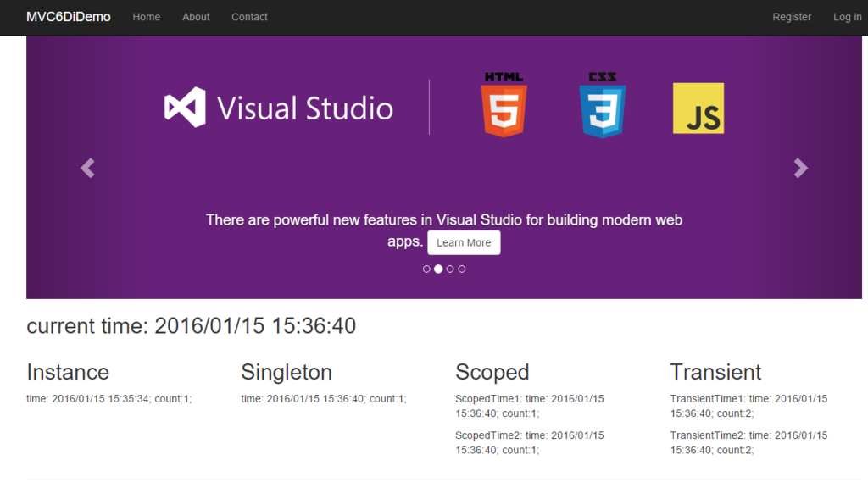The image size is (868, 488).
Task: Click the Transient heading
Action: tap(715, 373)
